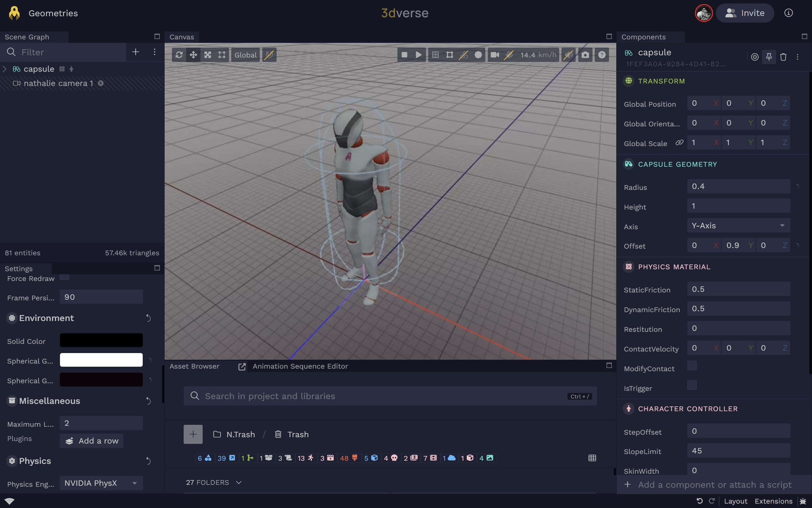Click the frame selection square icon
The width and height of the screenshot is (812, 508).
pos(450,55)
